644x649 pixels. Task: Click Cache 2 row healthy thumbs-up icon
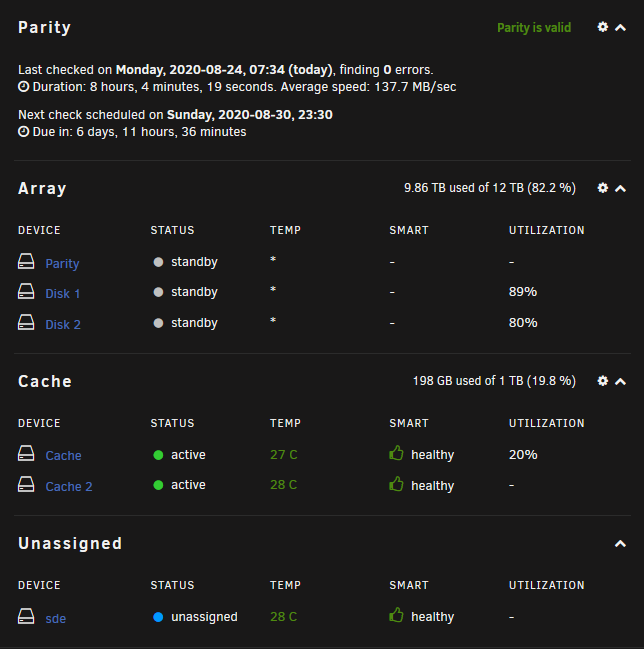point(396,484)
